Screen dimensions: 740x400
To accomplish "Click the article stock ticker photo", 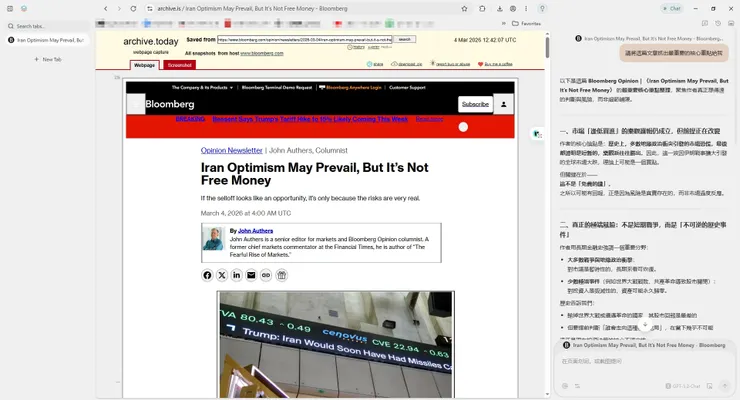I will click(x=336, y=345).
